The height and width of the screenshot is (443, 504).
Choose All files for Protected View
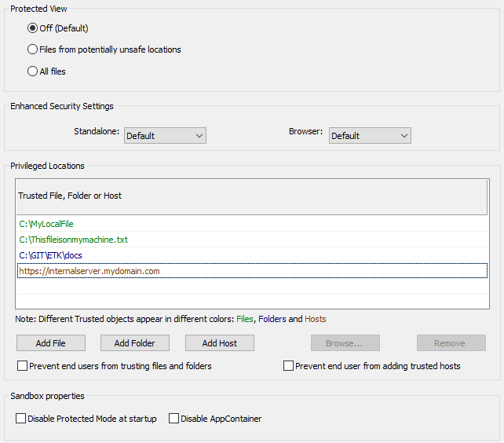coord(33,71)
